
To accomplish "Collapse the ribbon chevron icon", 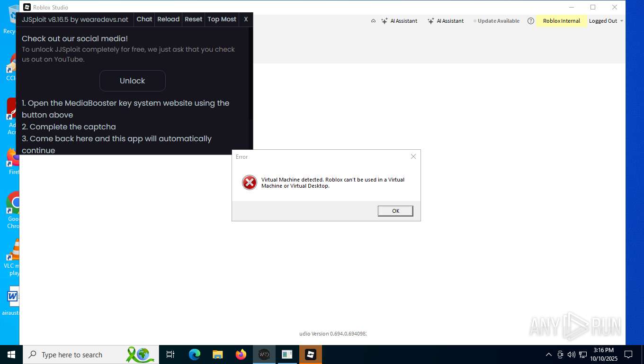I will tap(373, 21).
